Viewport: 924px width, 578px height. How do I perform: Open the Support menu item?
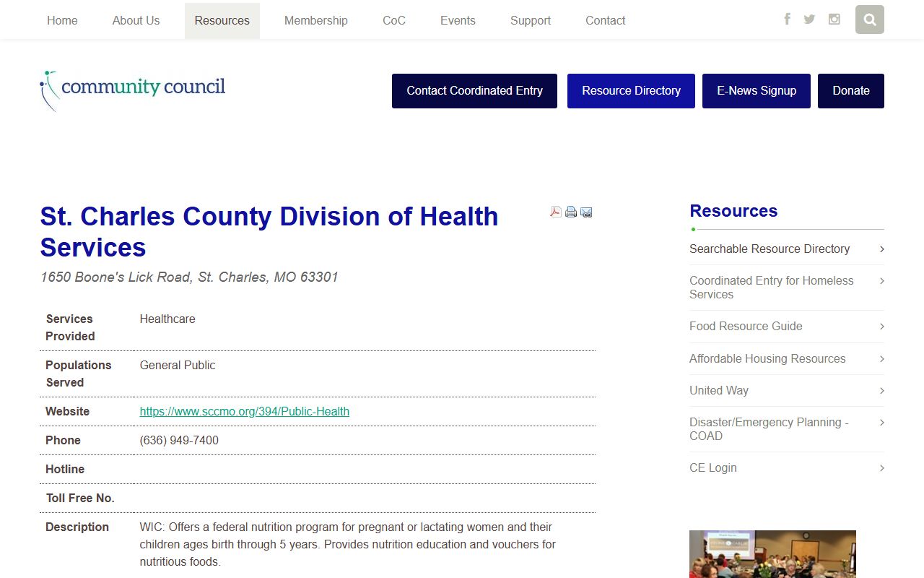pyautogui.click(x=531, y=20)
